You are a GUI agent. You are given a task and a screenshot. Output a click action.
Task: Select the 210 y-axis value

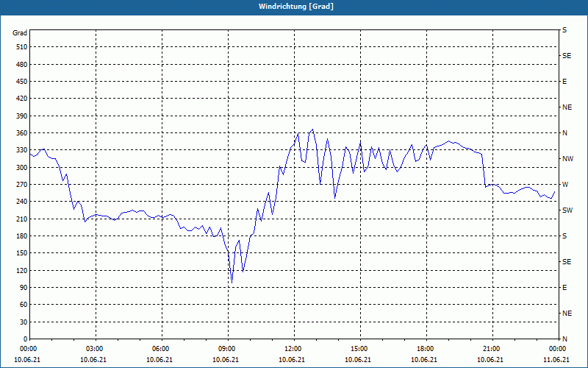pos(22,219)
